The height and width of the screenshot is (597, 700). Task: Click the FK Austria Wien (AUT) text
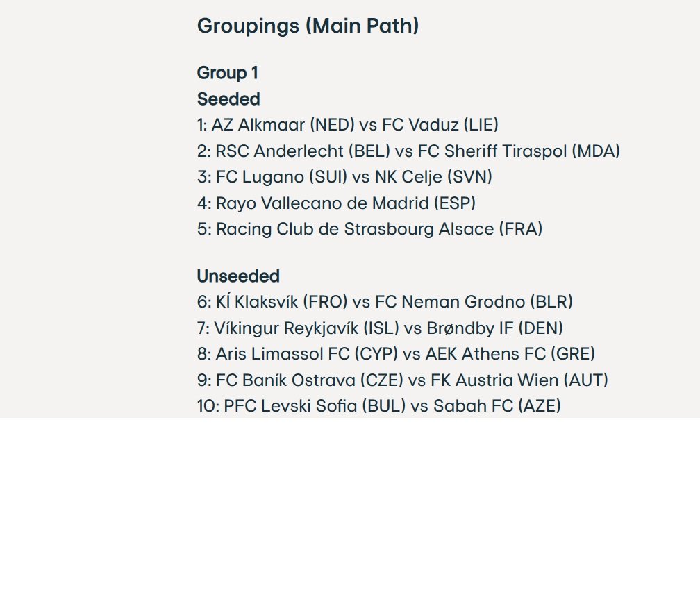point(519,380)
